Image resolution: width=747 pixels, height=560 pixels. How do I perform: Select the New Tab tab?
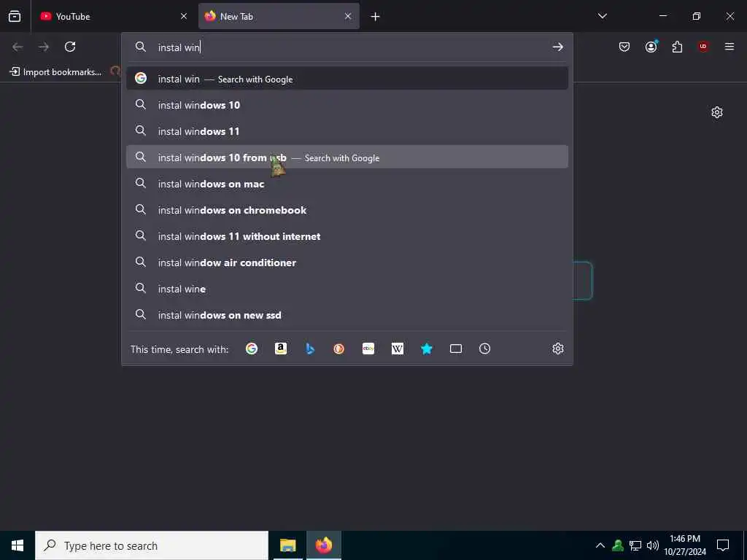click(x=279, y=16)
